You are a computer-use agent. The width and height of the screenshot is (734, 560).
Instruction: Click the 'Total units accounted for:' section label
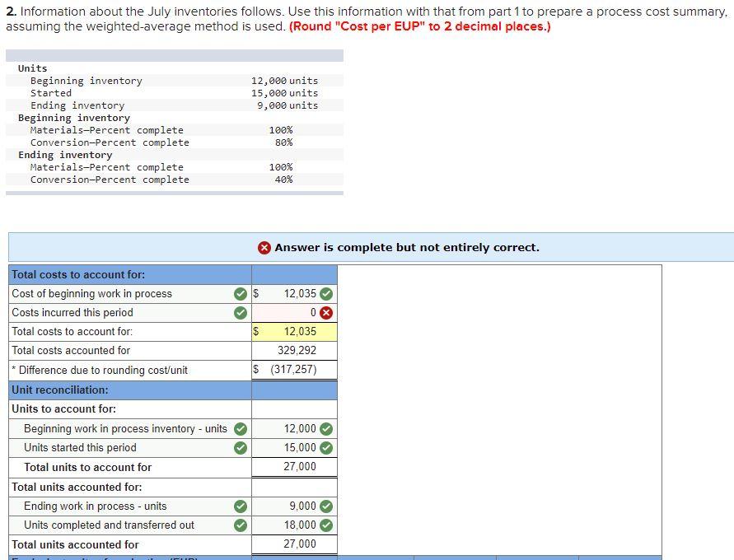tap(77, 487)
